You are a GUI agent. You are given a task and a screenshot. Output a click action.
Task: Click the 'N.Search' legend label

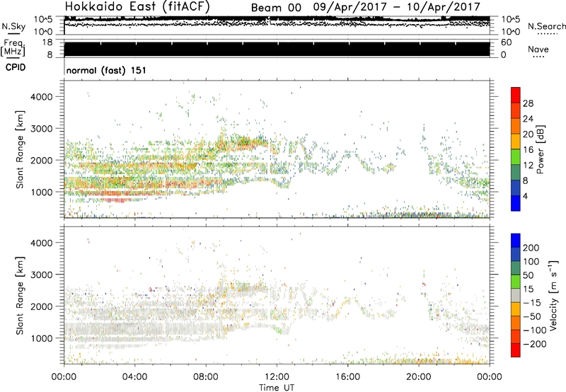click(x=547, y=26)
